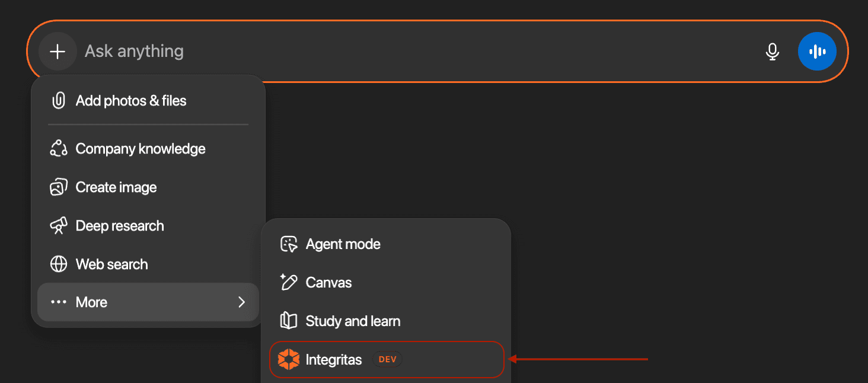
Task: Expand the More submenu
Action: [x=91, y=302]
